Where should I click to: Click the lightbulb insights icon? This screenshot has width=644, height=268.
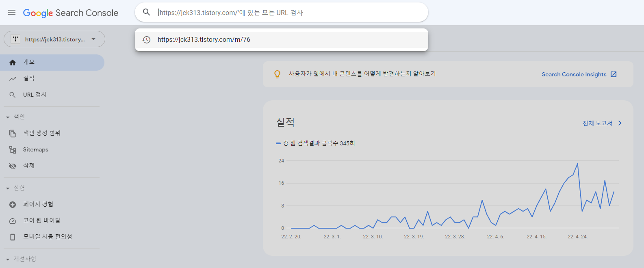pyautogui.click(x=277, y=74)
